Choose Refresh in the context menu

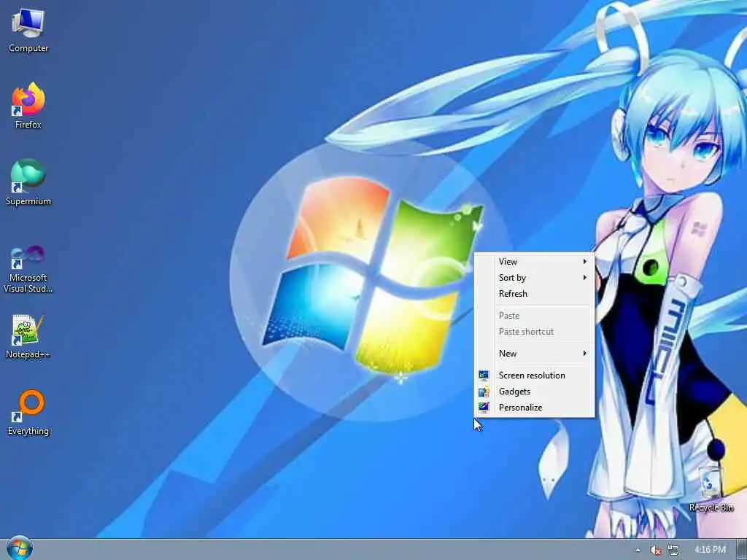point(535,294)
